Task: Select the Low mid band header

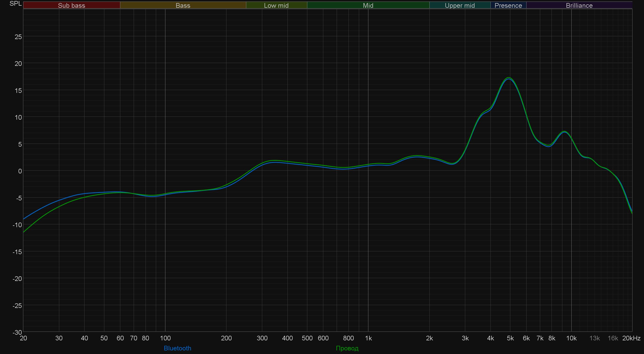Action: [276, 5]
